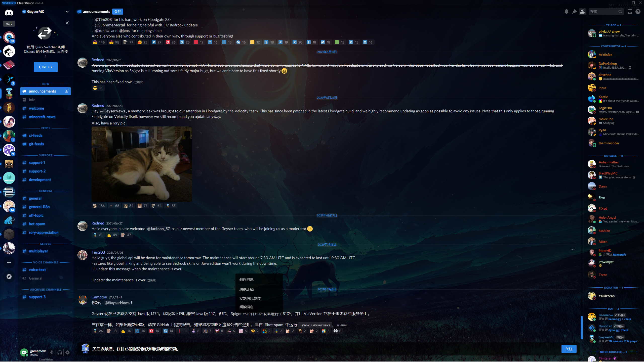Screen dimensions: 644x362
Task: Toggle the eyes reaction with 6 count
Action: tap(337, 331)
